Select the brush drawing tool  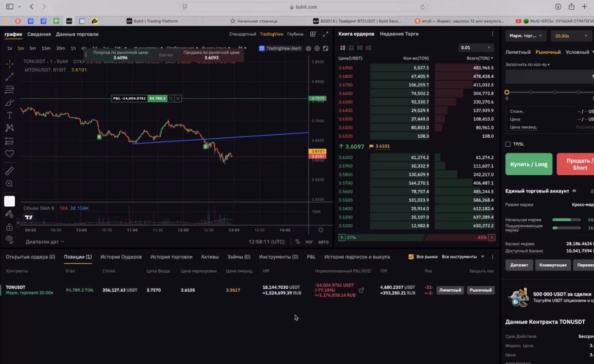9,102
